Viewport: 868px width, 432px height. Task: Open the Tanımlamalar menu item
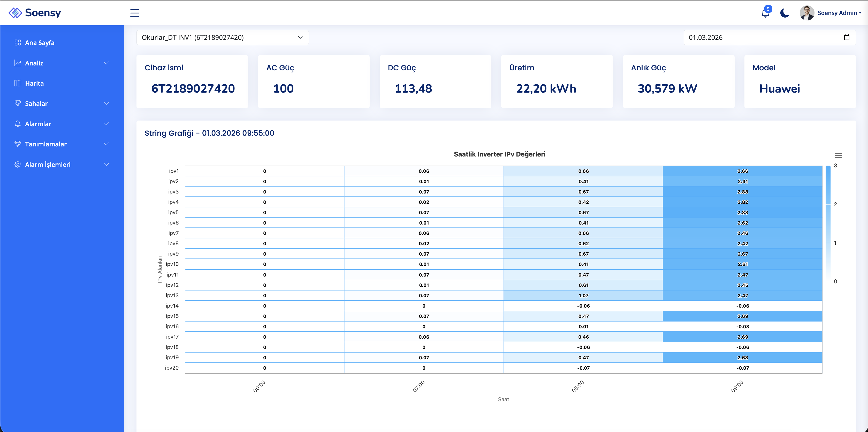[x=46, y=144]
